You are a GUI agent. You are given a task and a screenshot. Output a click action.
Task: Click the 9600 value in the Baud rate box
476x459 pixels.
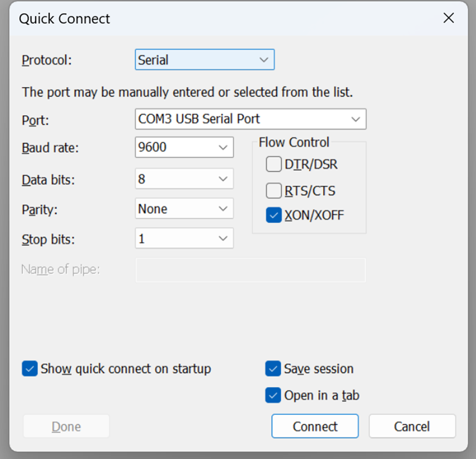coord(152,147)
